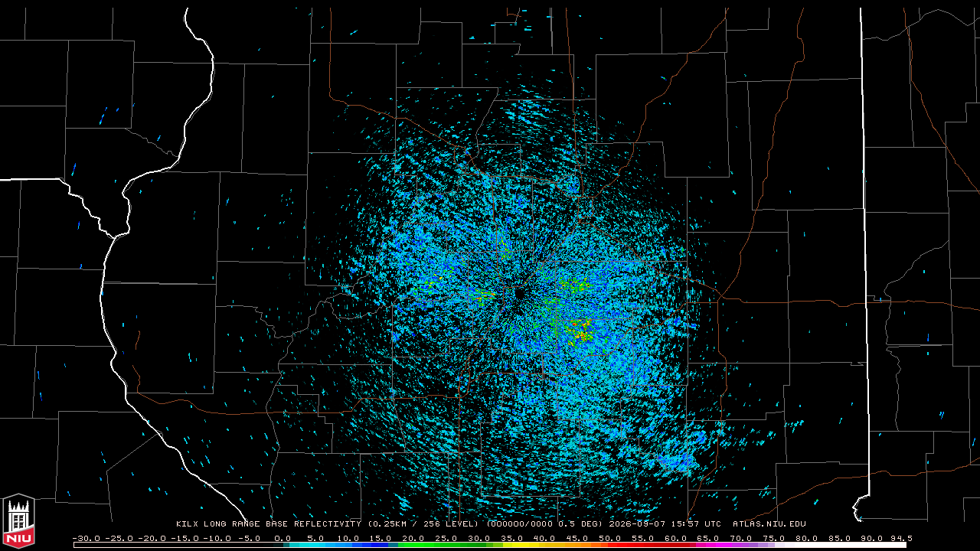This screenshot has height=551, width=980.
Task: Click the KILX Long Range Base Reflectivity title
Action: pos(269,524)
